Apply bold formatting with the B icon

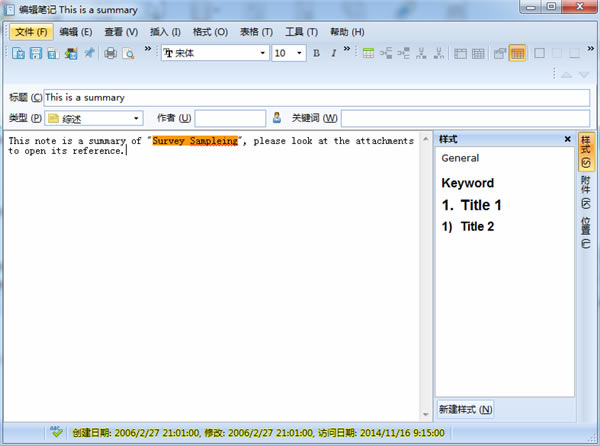[x=316, y=53]
